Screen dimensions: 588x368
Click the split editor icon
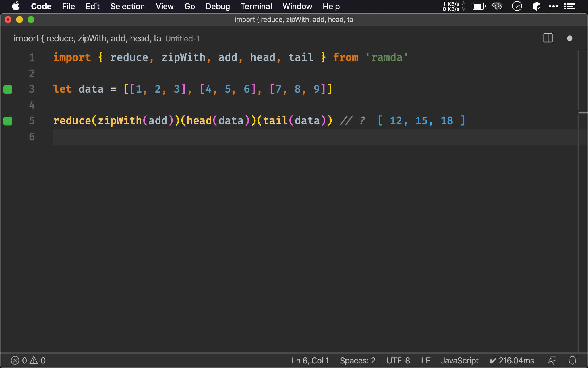coord(548,38)
